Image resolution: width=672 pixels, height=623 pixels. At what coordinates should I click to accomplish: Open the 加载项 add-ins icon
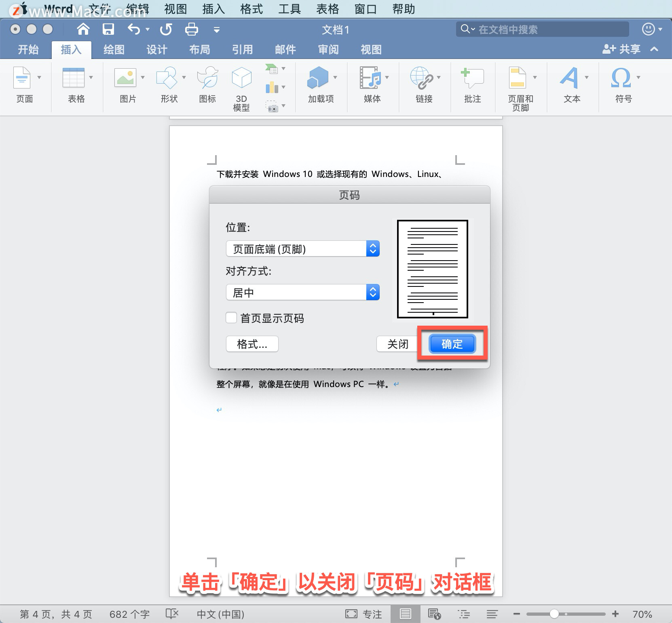coord(318,78)
